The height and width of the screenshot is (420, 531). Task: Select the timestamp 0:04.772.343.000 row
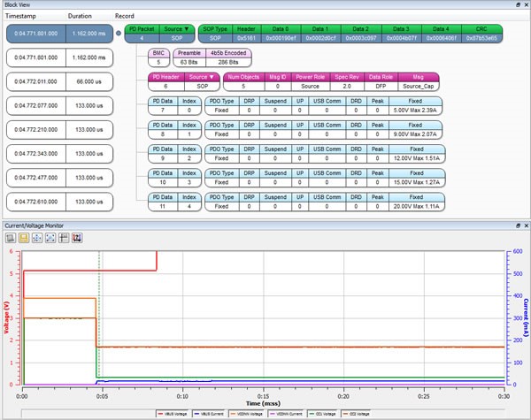pyautogui.click(x=59, y=154)
